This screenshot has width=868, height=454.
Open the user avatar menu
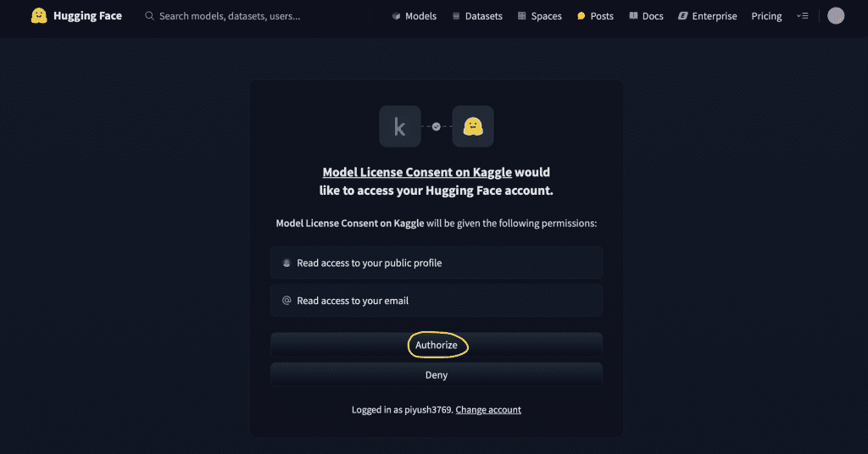(x=836, y=16)
